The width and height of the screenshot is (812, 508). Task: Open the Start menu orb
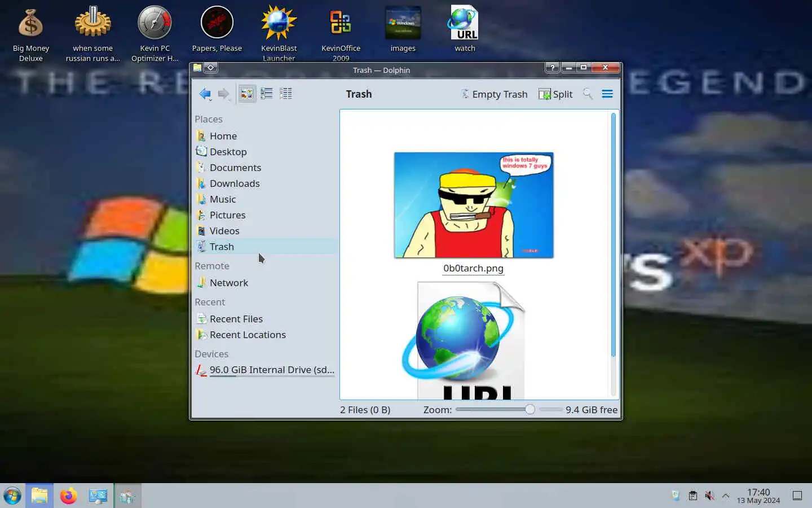[x=12, y=496]
